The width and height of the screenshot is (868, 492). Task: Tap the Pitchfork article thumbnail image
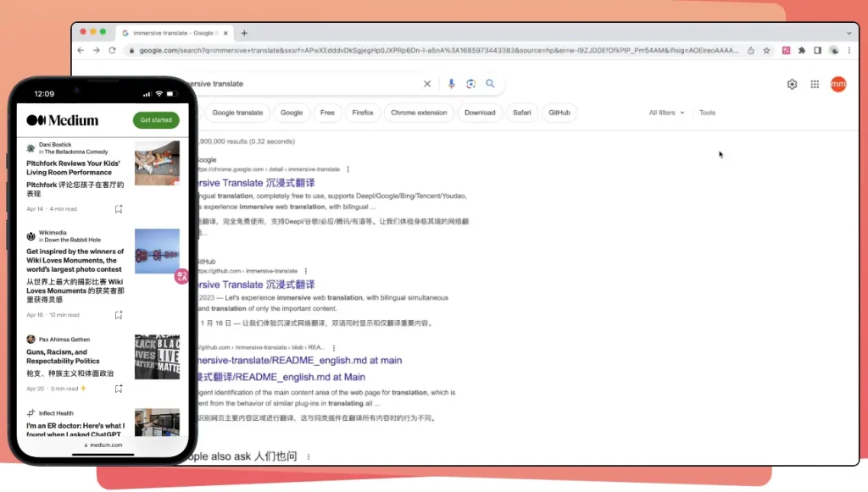click(x=157, y=163)
